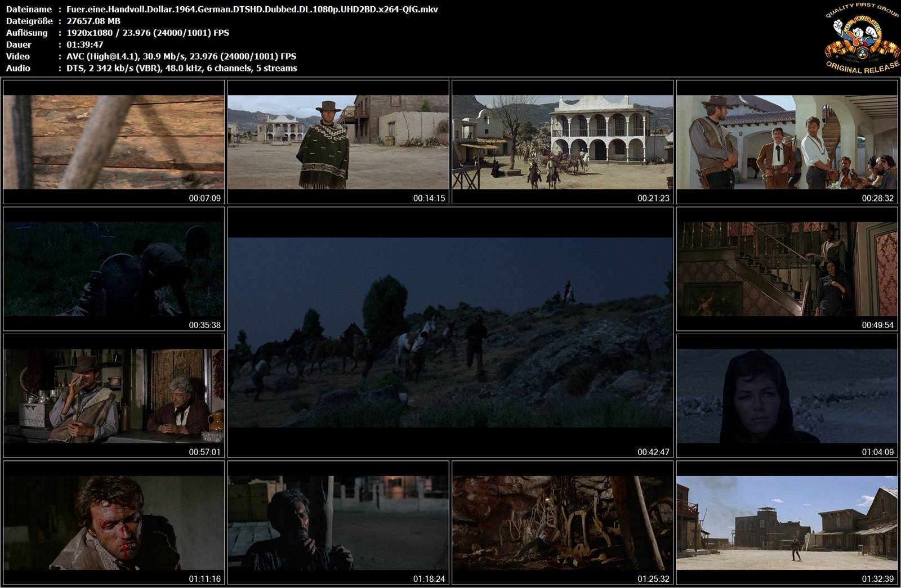Click the thumbnail stamped 00:28:32
The width and height of the screenshot is (901, 588).
click(787, 142)
